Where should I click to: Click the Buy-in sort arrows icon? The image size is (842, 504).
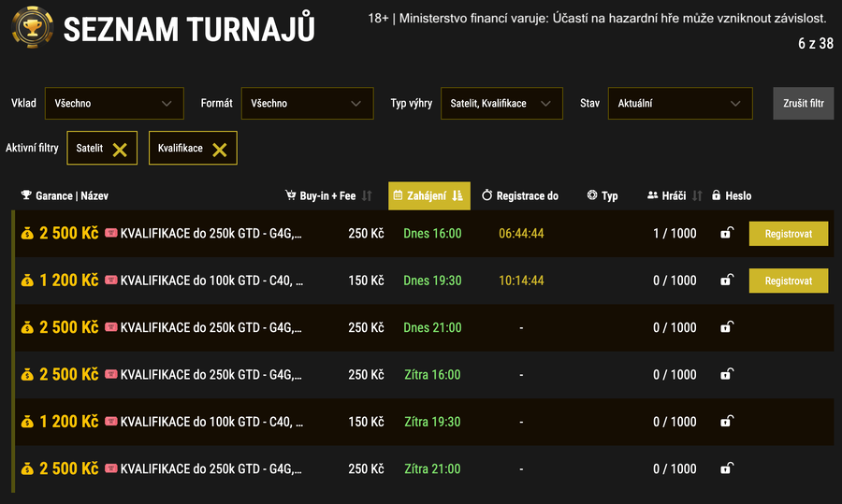367,196
